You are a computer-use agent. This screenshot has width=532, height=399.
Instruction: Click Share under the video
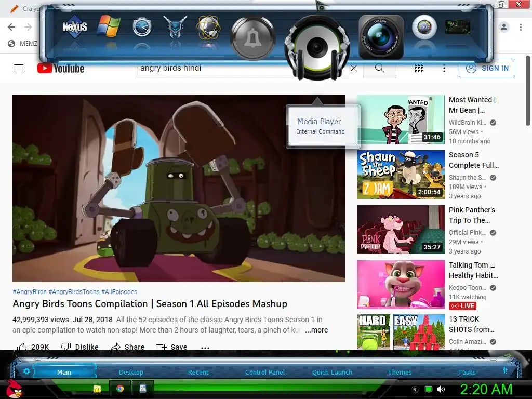click(128, 347)
